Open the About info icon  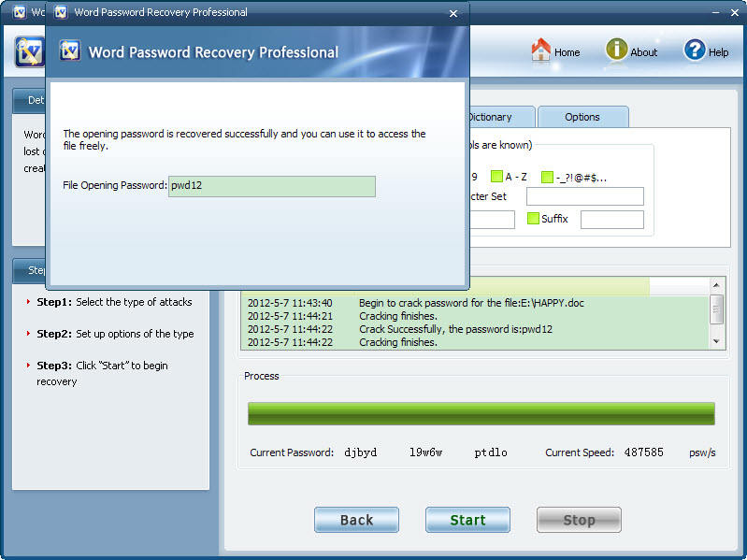pyautogui.click(x=616, y=50)
